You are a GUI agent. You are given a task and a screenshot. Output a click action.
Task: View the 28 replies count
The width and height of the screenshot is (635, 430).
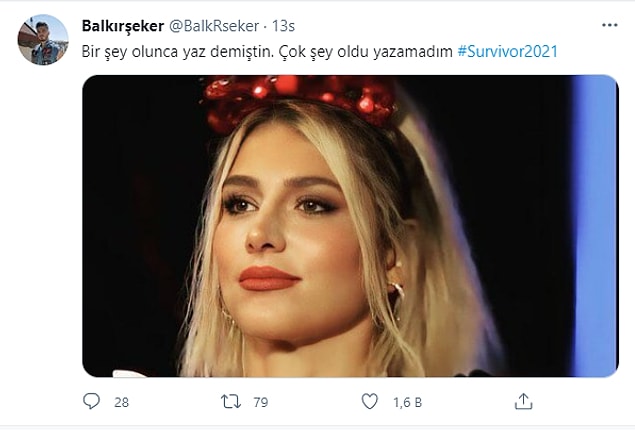click(x=121, y=402)
